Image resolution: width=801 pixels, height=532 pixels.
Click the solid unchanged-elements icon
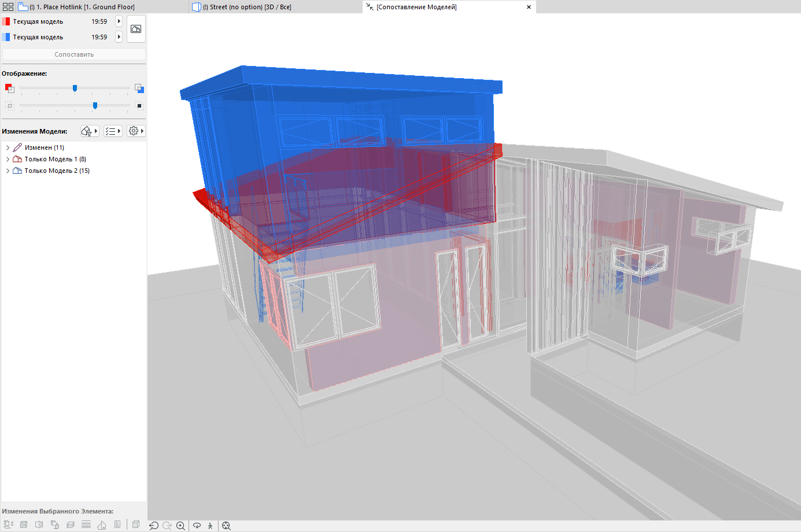point(139,105)
